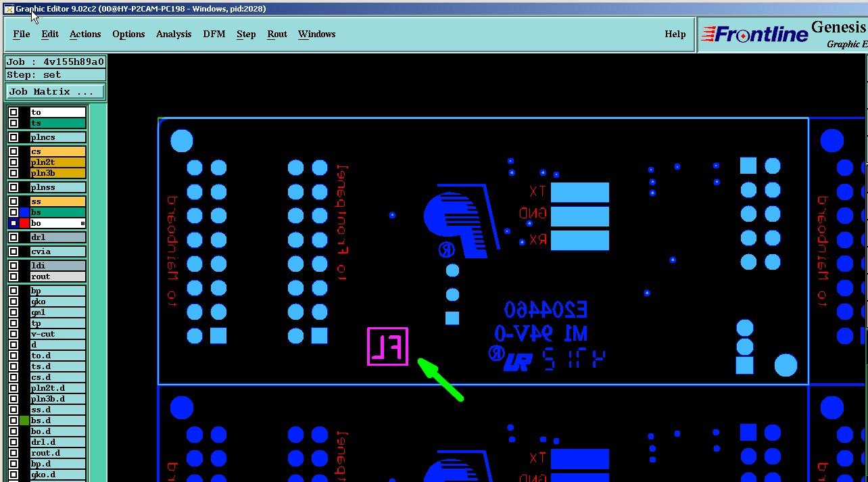Select the ss.d layer name
Image resolution: width=868 pixels, height=482 pixels.
click(58, 410)
